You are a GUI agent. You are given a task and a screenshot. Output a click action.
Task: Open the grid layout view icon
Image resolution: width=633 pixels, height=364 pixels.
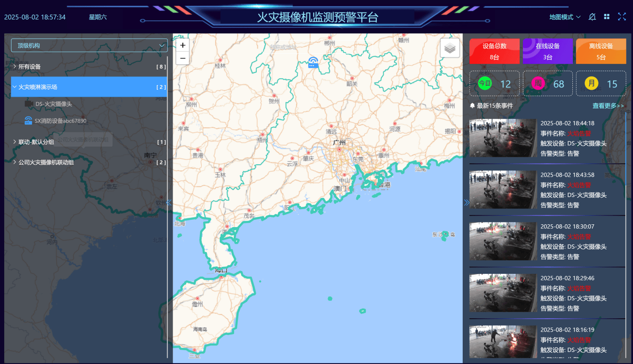(x=607, y=17)
